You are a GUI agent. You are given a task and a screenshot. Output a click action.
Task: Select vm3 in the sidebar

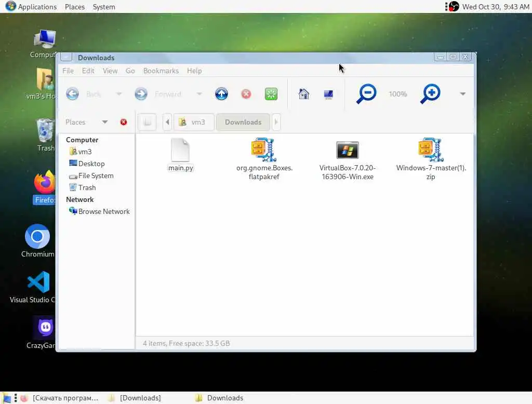[x=81, y=152]
